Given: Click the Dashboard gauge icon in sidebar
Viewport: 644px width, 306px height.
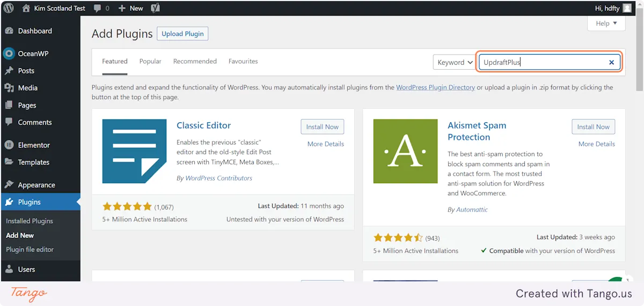Looking at the screenshot, I should 9,31.
